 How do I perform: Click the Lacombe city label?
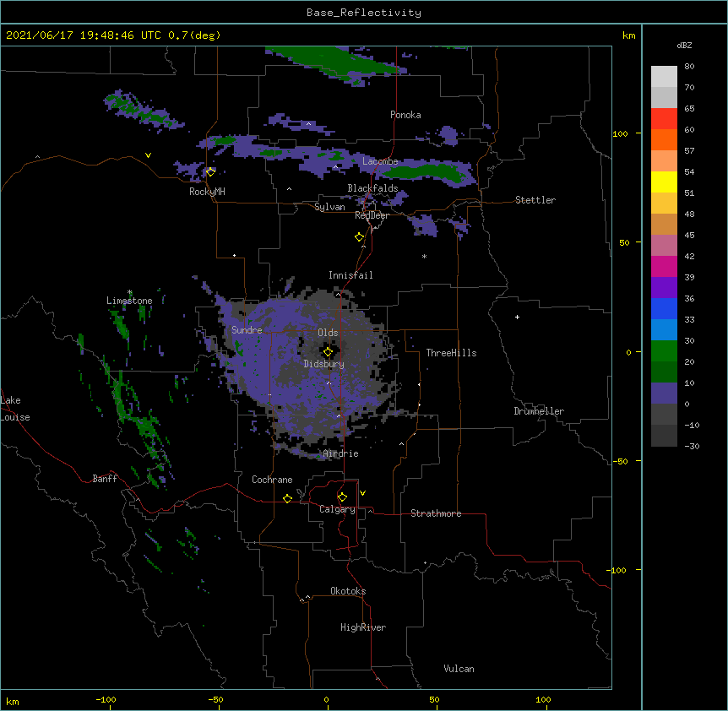pos(380,161)
